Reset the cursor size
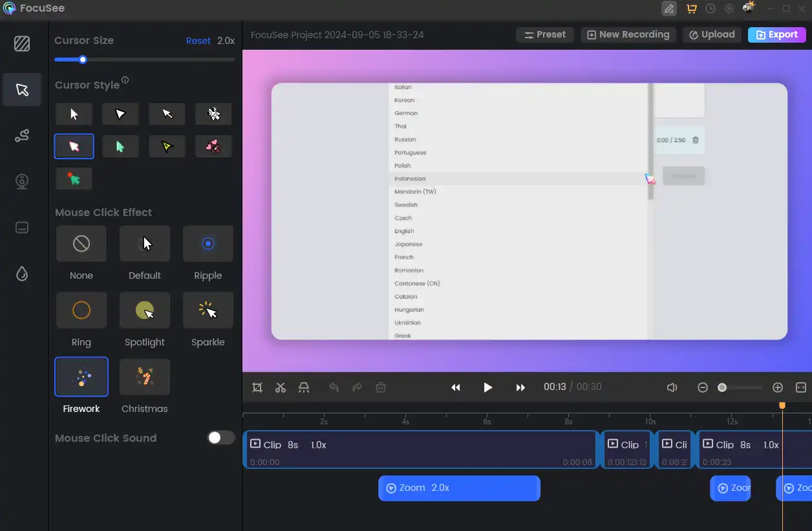The width and height of the screenshot is (812, 531). point(198,41)
